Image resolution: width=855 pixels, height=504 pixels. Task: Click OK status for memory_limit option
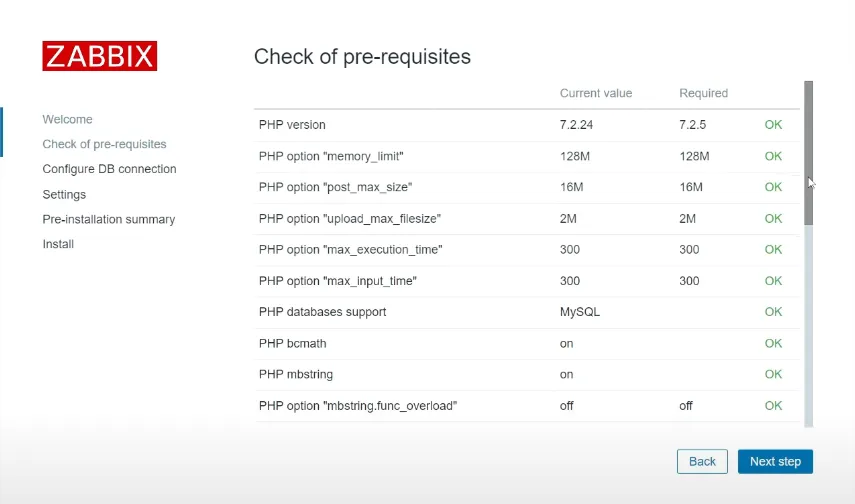(773, 156)
